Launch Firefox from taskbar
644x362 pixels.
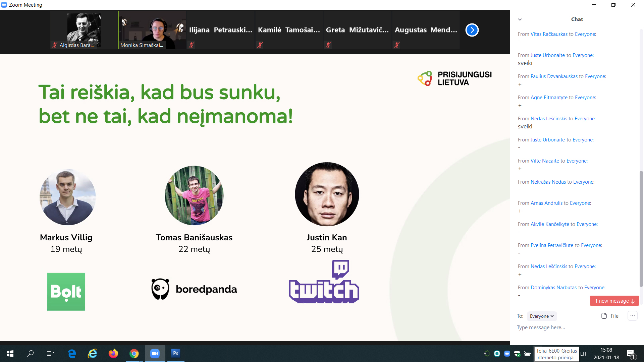[x=113, y=354]
